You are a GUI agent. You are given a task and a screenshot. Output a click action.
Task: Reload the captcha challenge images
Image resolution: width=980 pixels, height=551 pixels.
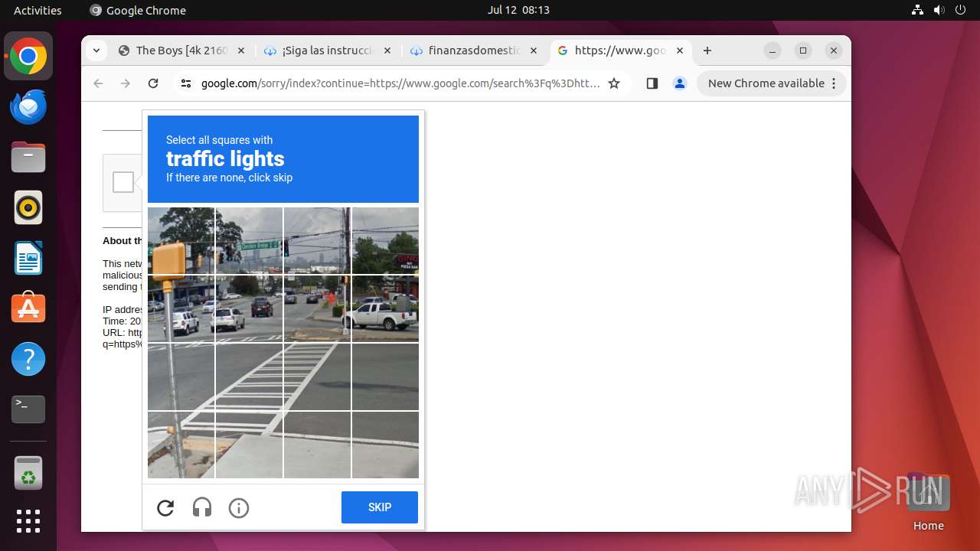point(165,507)
